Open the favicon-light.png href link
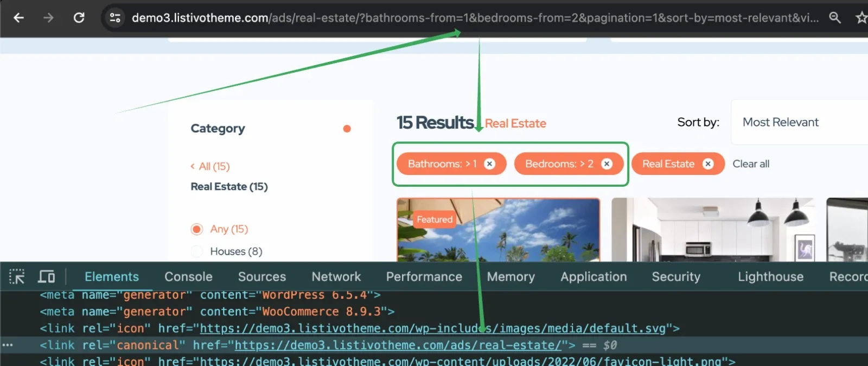Image resolution: width=868 pixels, height=366 pixels. coord(461,361)
